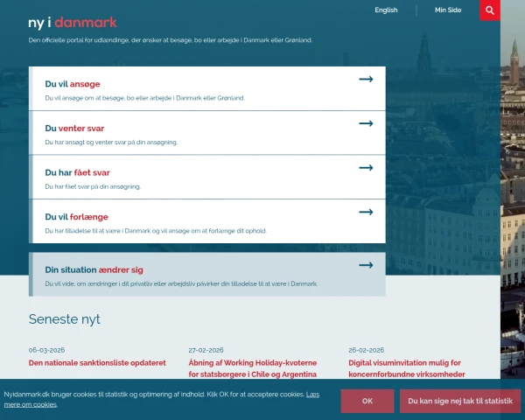Open news about Working Holiday-kvoterne
This screenshot has height=420, width=525.
[253, 368]
